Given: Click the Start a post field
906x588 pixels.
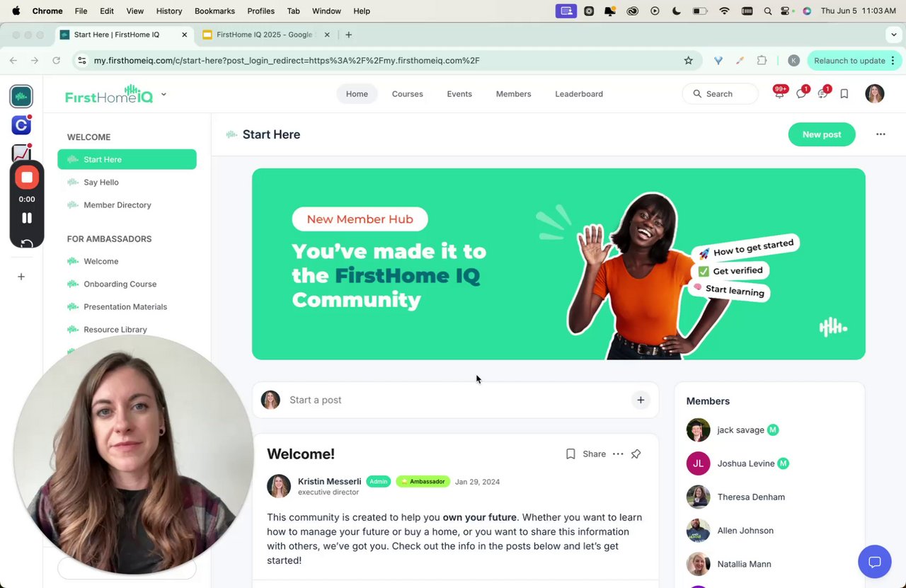Looking at the screenshot, I should tap(456, 400).
